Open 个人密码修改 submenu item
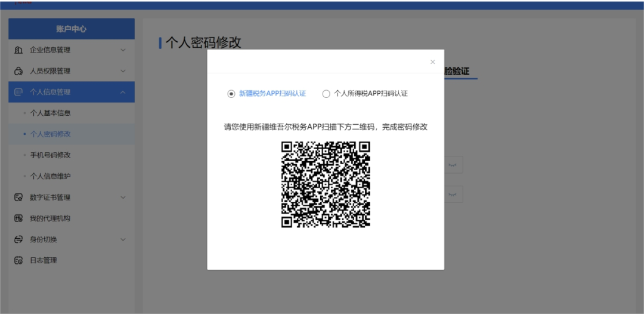 point(72,134)
